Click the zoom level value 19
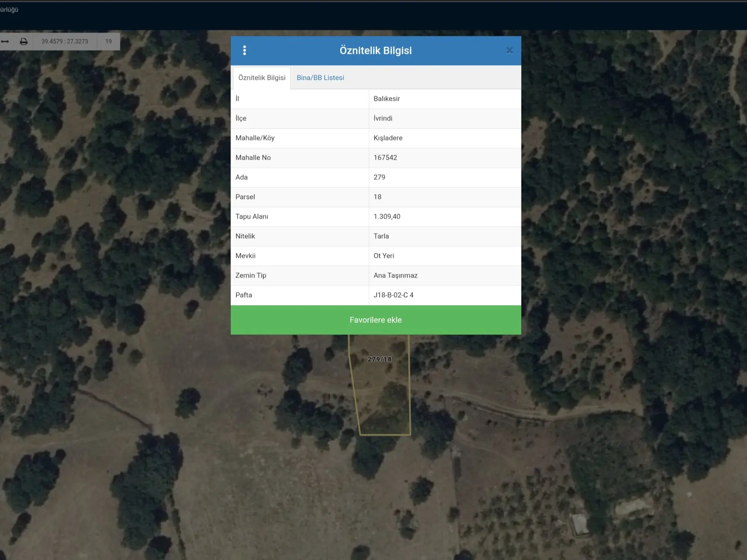Screen dimensions: 747x560 tap(108, 41)
